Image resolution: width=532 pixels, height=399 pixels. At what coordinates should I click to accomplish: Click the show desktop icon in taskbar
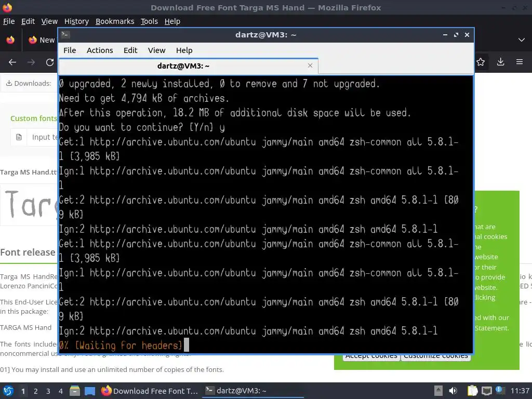[90, 391]
